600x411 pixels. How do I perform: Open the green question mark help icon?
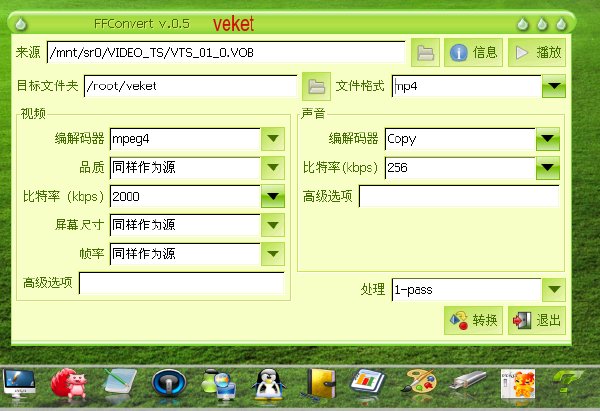[x=568, y=381]
